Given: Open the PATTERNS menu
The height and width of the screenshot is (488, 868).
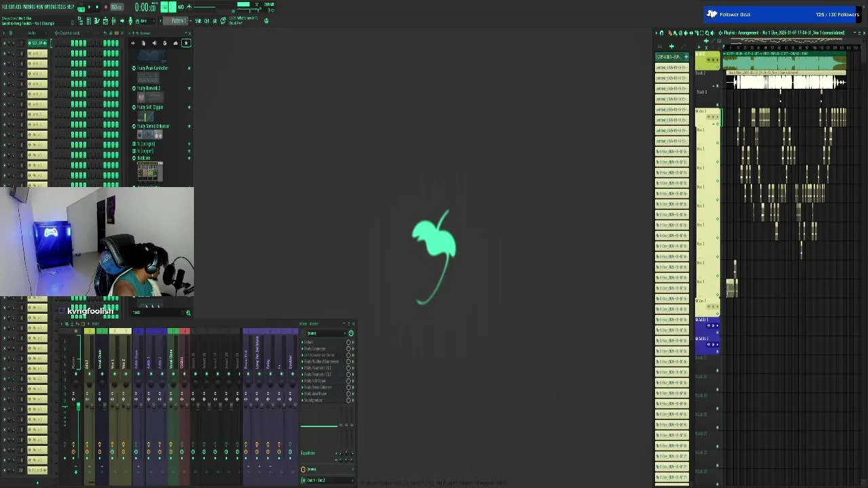Looking at the screenshot, I should click(29, 7).
